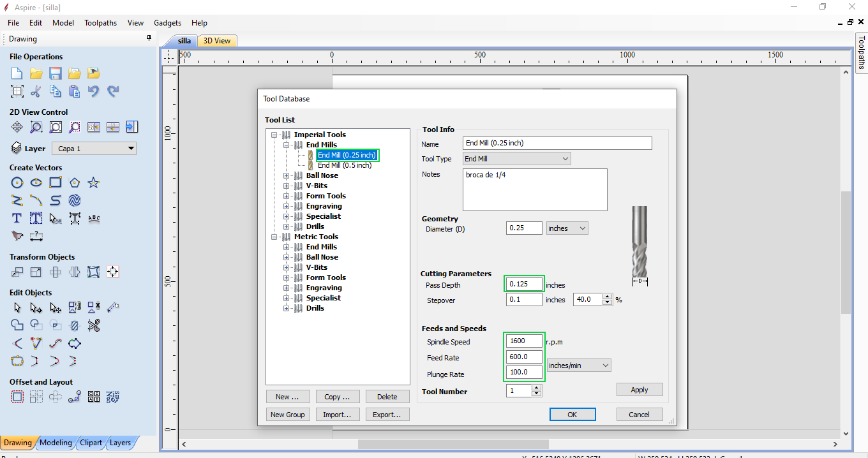Image resolution: width=868 pixels, height=458 pixels.
Task: Click the Distort object tool in Transform Objects
Action: click(x=94, y=272)
